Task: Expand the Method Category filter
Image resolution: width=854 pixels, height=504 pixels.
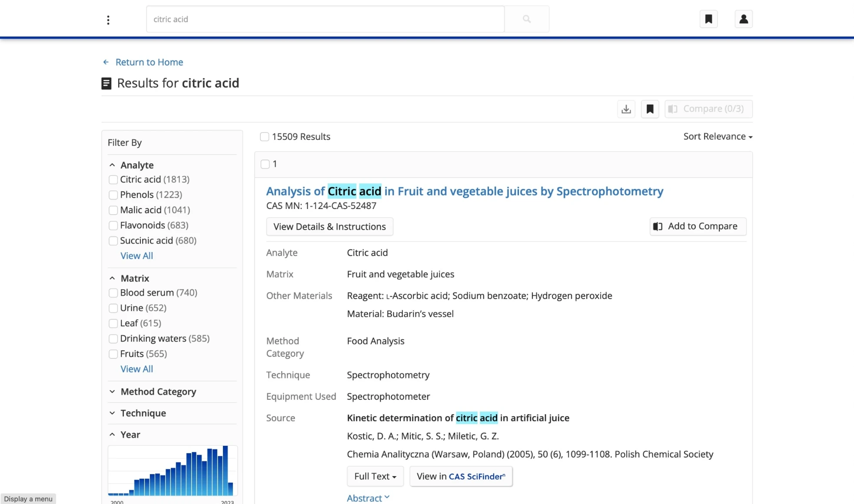Action: (x=112, y=391)
